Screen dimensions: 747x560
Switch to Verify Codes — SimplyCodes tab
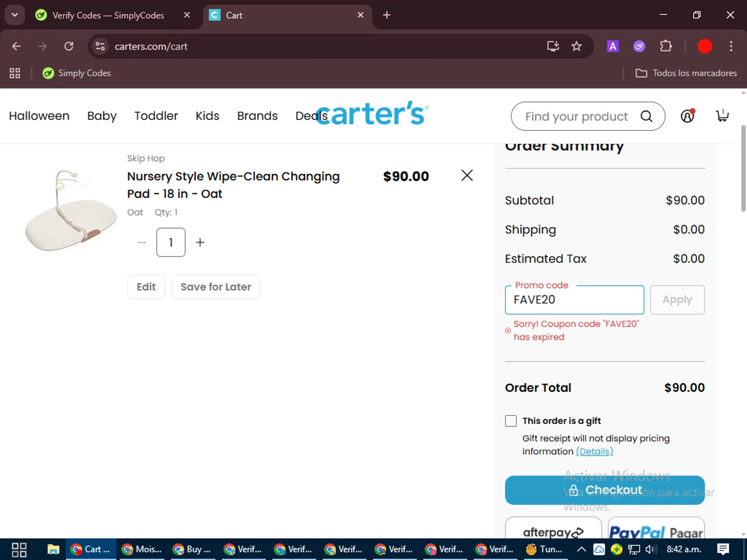[x=107, y=15]
